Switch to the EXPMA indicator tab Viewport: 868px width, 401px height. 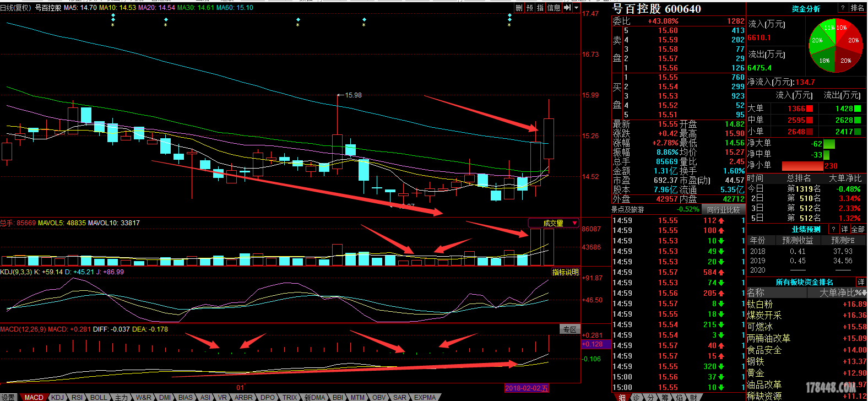click(x=425, y=397)
